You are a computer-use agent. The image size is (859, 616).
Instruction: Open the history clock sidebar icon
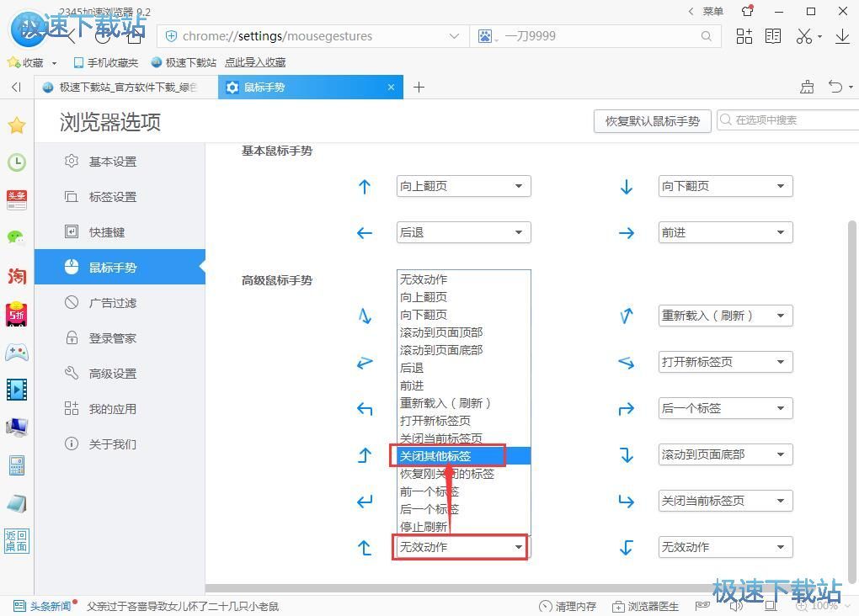[17, 162]
